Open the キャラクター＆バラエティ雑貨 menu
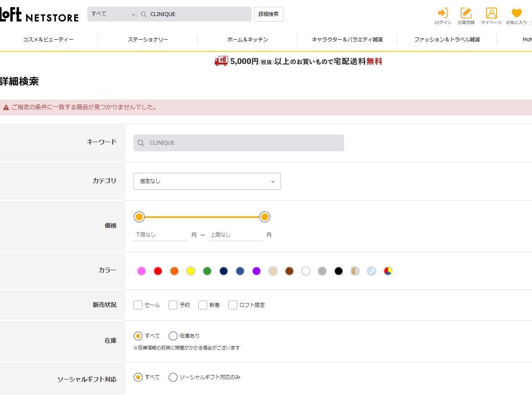 [347, 40]
